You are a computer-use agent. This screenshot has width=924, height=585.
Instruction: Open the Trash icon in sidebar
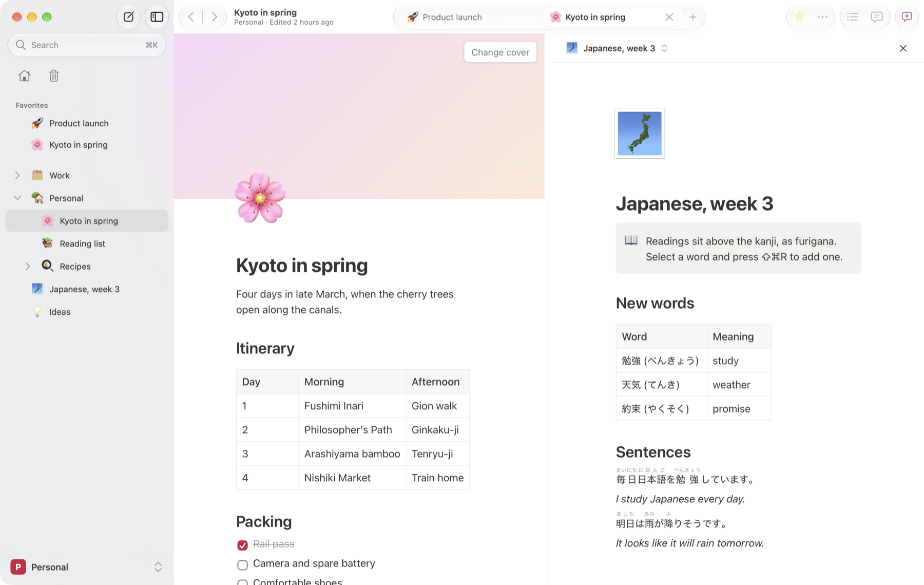coord(54,76)
